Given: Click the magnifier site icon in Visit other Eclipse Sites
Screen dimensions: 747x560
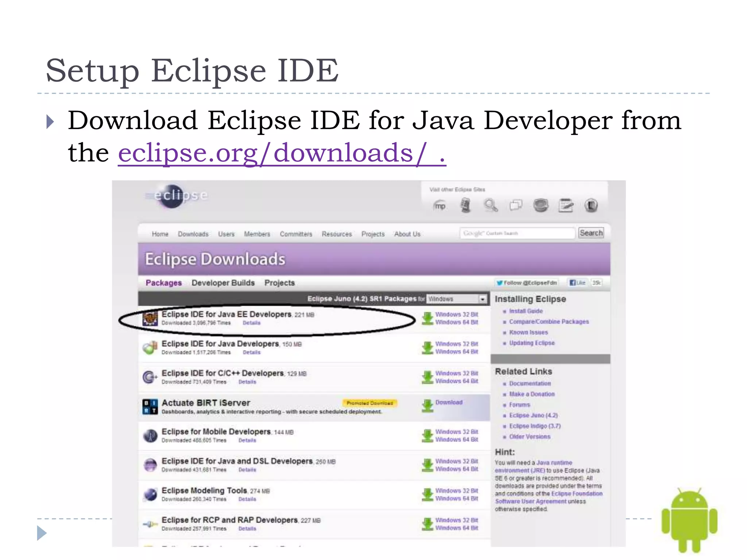Looking at the screenshot, I should click(491, 205).
